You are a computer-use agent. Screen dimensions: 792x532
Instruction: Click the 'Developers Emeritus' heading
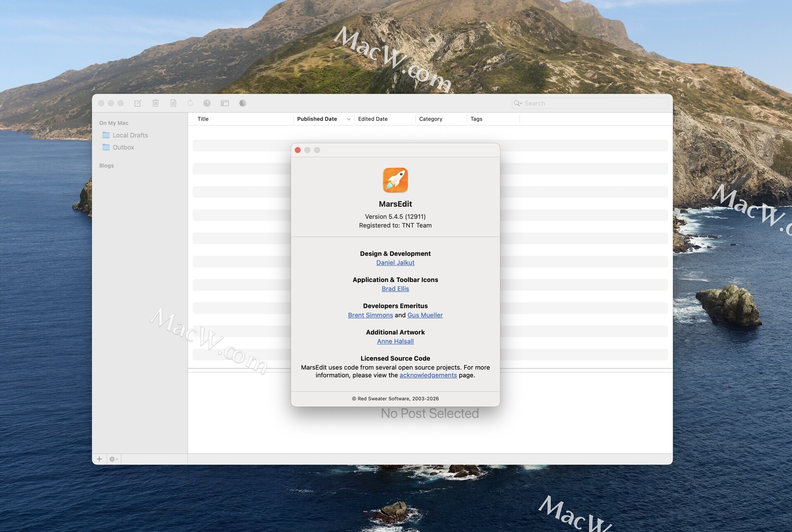point(395,306)
